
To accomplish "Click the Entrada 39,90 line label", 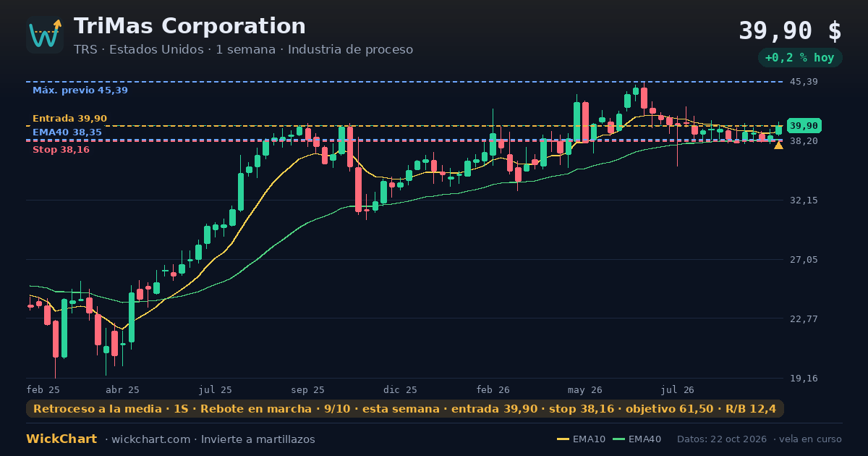I will tap(69, 119).
